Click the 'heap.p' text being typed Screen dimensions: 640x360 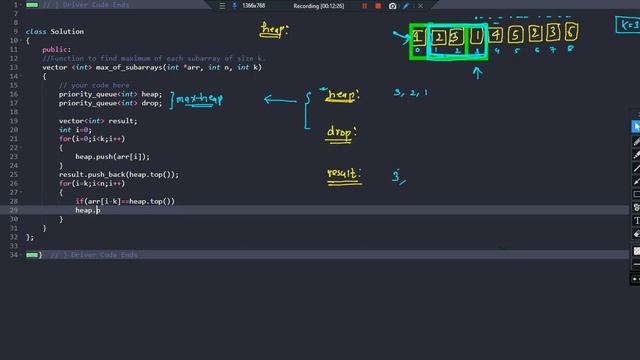(87, 210)
